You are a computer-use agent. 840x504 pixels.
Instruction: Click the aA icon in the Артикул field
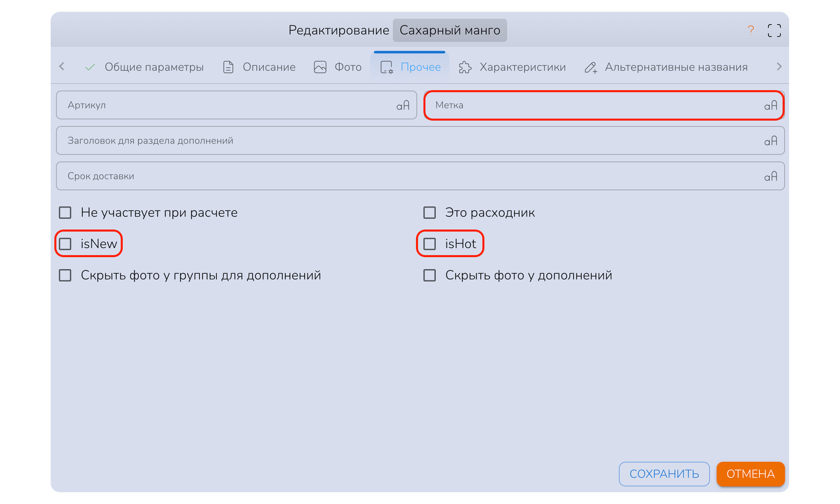point(403,105)
